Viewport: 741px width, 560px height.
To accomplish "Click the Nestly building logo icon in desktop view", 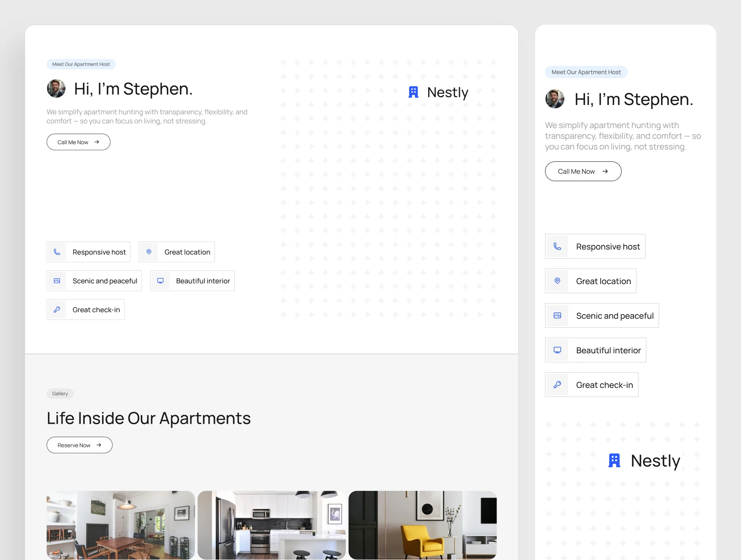I will pyautogui.click(x=413, y=92).
